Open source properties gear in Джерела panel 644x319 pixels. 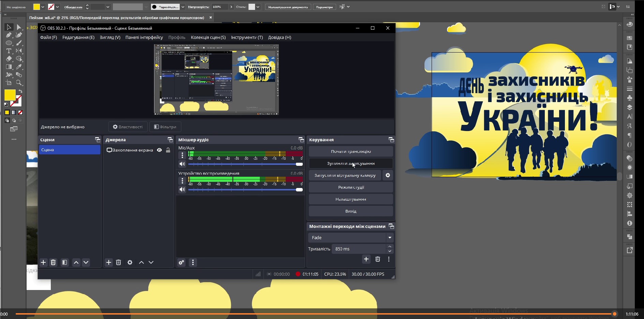point(130,262)
